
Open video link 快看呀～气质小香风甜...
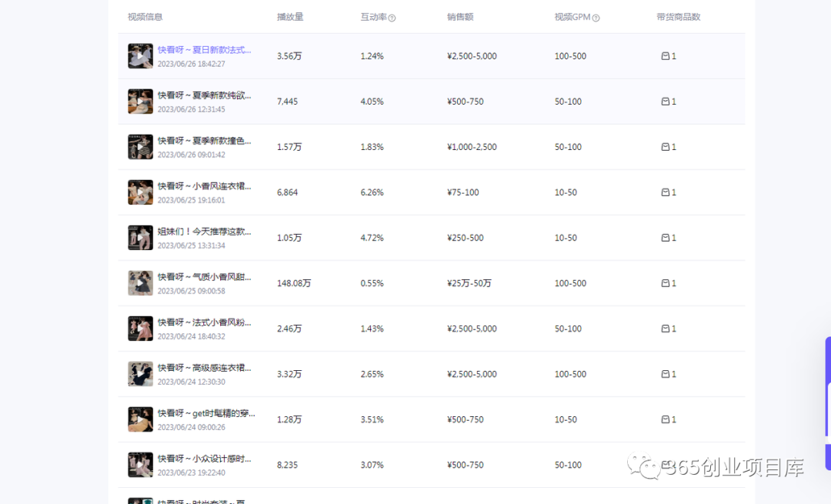point(204,277)
